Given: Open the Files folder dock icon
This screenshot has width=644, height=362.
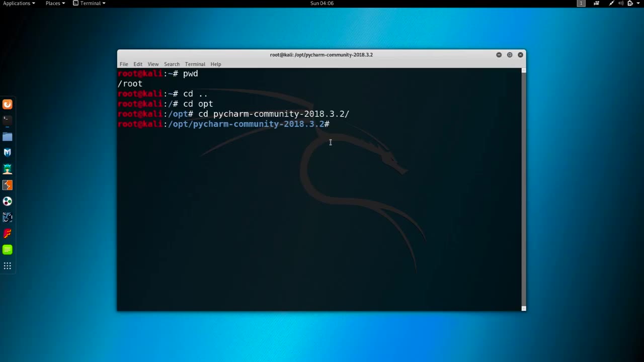Looking at the screenshot, I should (x=8, y=137).
